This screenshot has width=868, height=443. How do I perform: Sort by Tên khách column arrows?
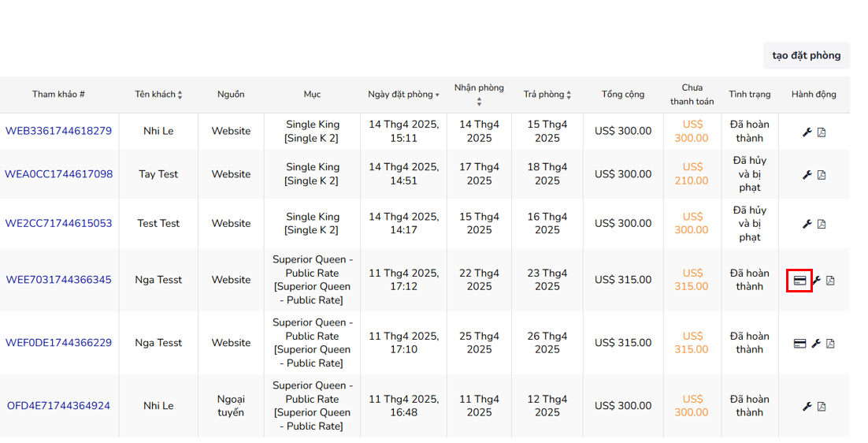click(x=180, y=95)
